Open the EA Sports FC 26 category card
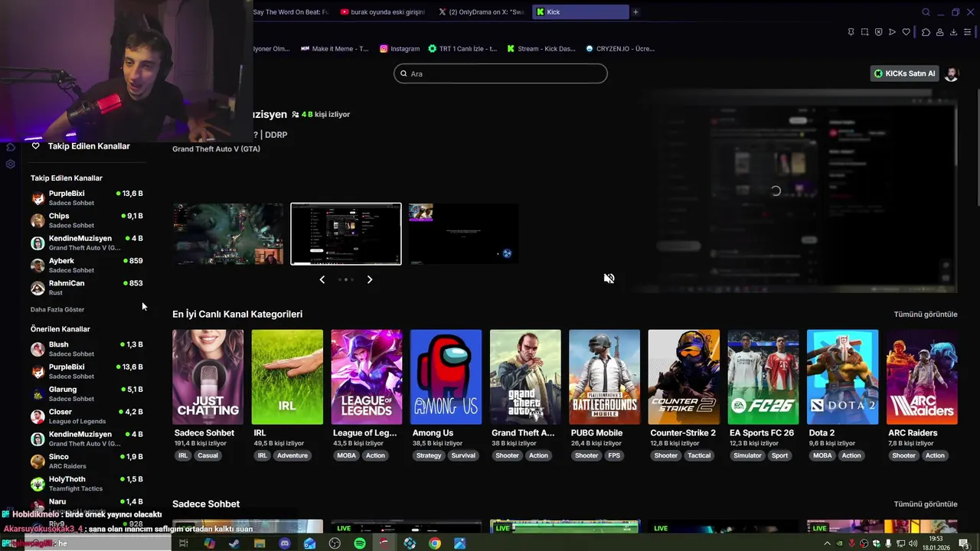The width and height of the screenshot is (980, 551). coord(763,377)
